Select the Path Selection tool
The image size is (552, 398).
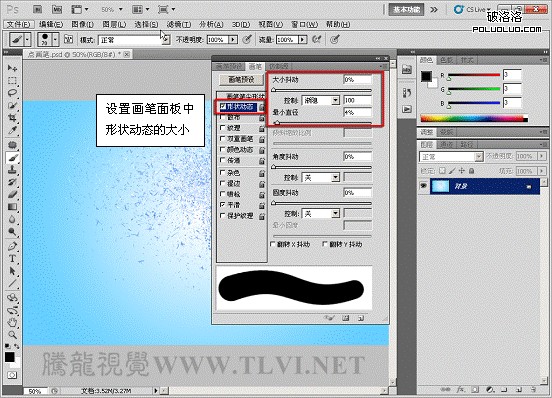coord(12,271)
